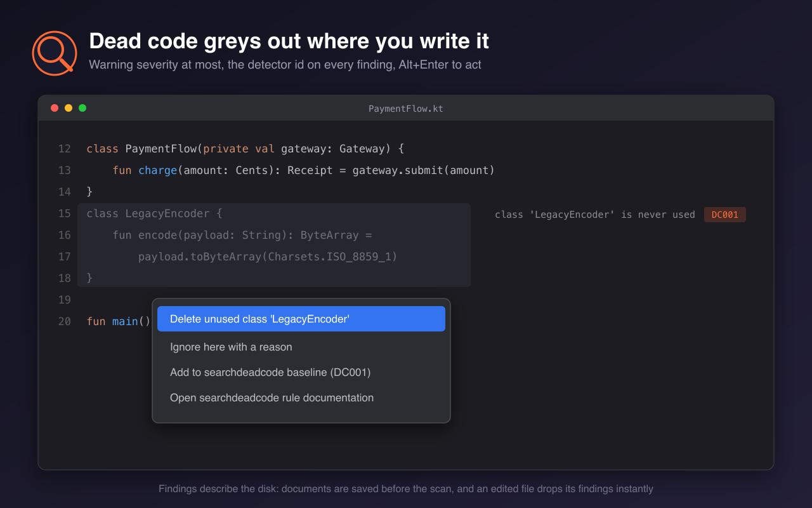Image resolution: width=812 pixels, height=508 pixels.
Task: Click greyed closing brace on line 18
Action: point(90,278)
